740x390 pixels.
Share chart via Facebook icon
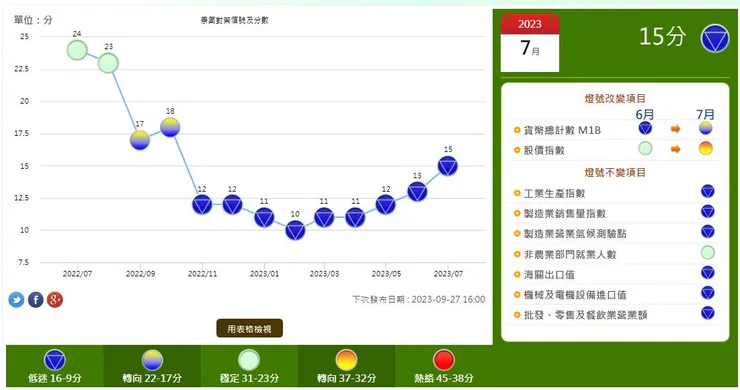click(35, 299)
